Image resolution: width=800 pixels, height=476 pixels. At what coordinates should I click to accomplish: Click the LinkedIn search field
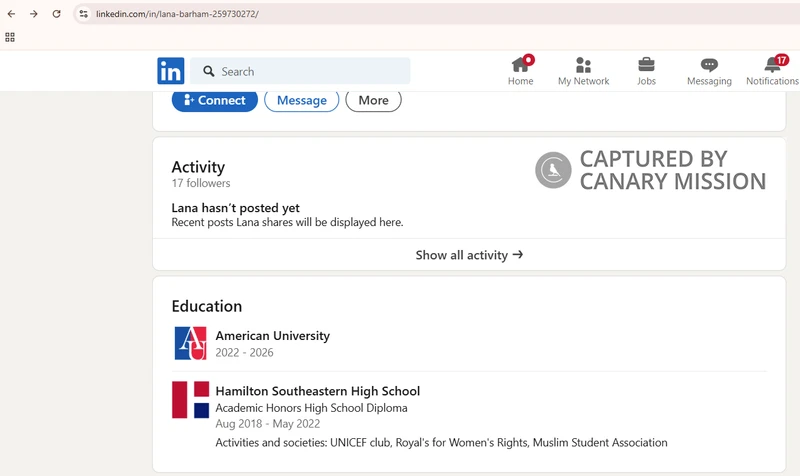(x=300, y=71)
